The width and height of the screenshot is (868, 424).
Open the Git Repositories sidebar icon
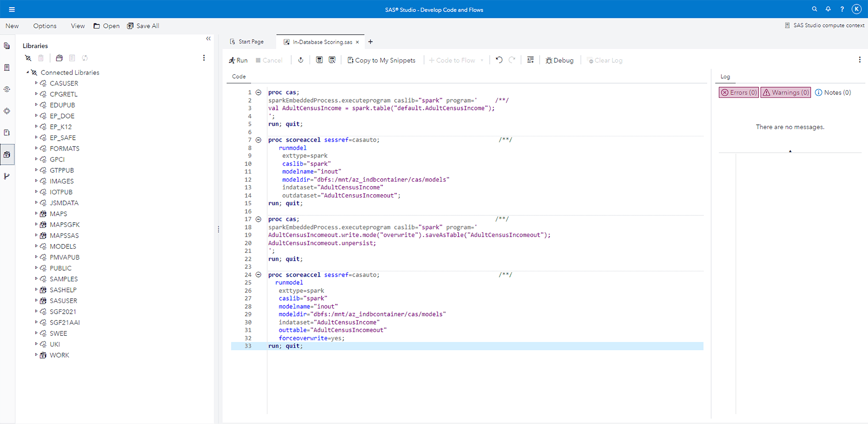7,176
